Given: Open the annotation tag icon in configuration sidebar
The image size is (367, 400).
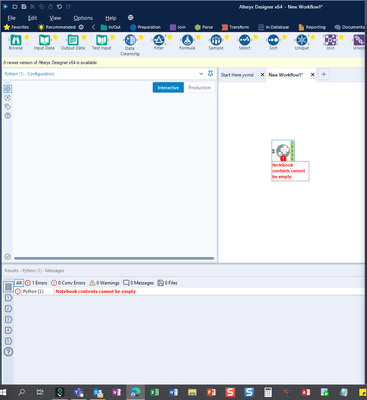Looking at the screenshot, I should (x=8, y=107).
